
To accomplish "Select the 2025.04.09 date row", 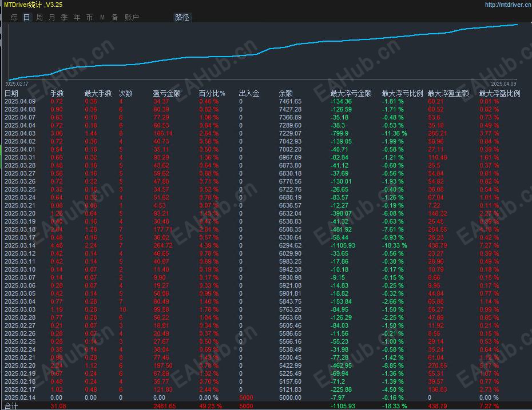I will click(x=20, y=101).
